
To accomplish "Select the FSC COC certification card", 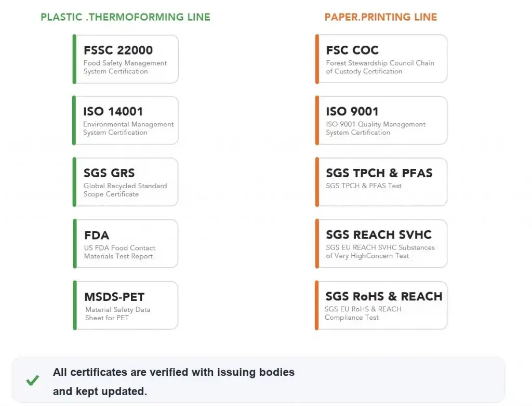I will coord(381,59).
